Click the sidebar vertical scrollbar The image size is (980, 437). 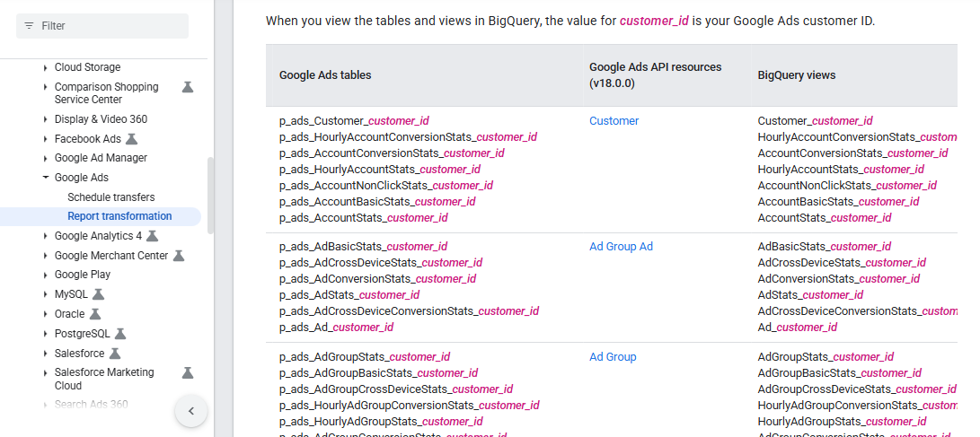click(210, 196)
